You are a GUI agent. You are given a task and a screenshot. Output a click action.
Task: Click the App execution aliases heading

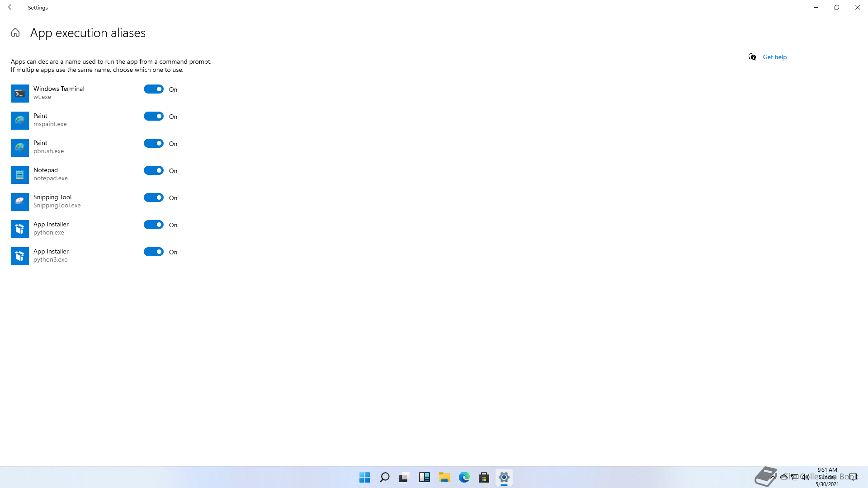pyautogui.click(x=88, y=33)
